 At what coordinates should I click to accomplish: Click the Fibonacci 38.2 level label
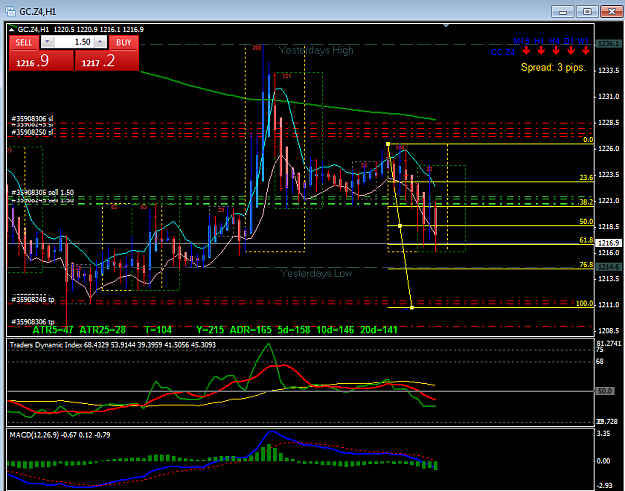coord(586,202)
